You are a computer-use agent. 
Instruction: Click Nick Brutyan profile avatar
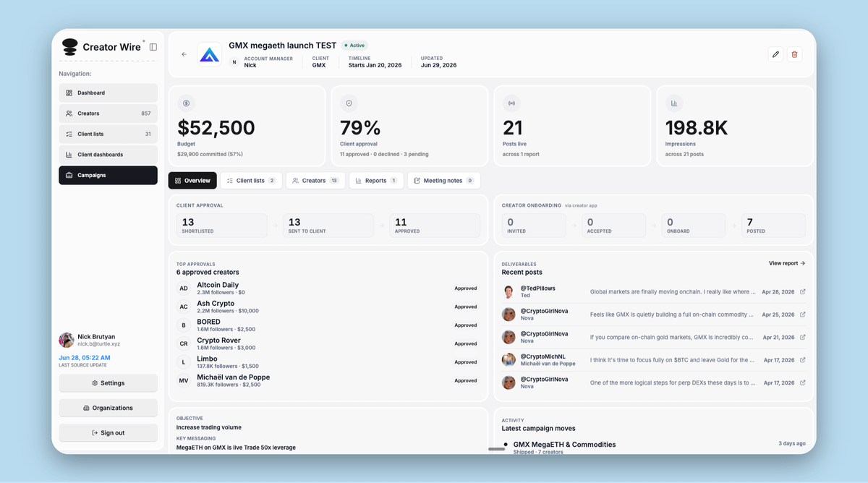[67, 340]
